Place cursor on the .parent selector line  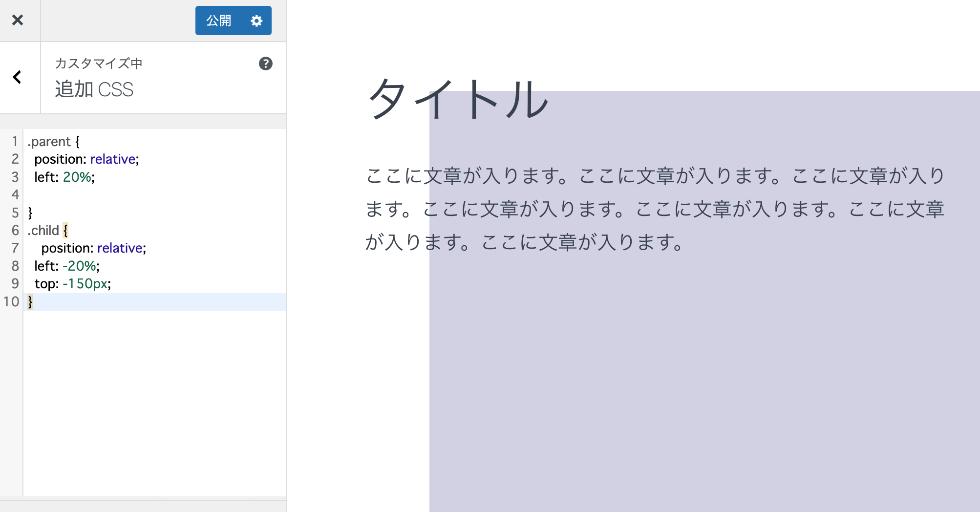pos(49,142)
